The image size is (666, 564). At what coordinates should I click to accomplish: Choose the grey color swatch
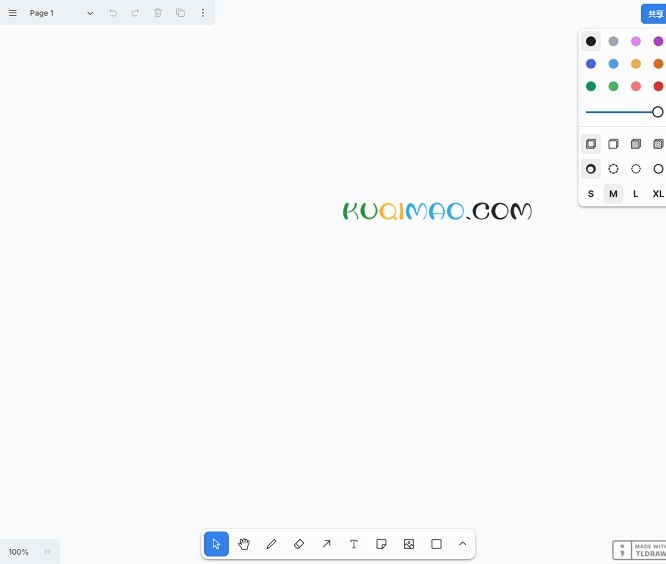[x=613, y=41]
